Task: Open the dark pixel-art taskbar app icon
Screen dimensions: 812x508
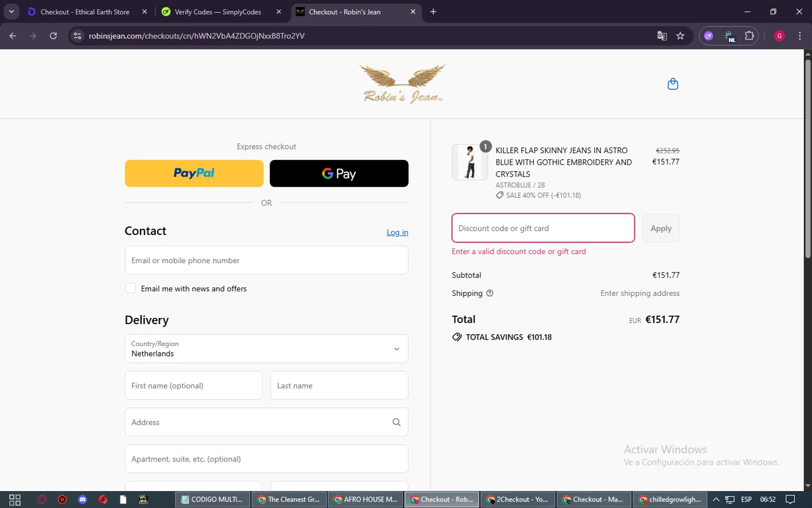Action: [x=143, y=499]
